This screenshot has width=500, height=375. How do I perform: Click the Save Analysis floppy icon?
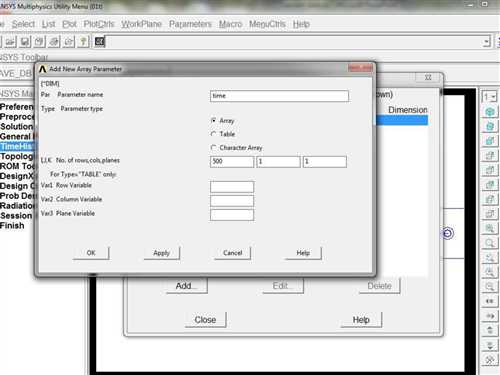25,42
